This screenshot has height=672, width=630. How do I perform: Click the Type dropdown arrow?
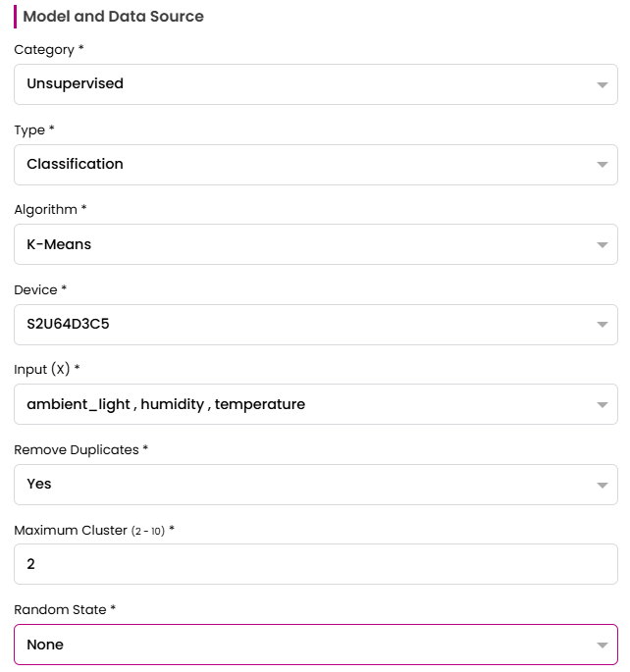click(x=603, y=165)
